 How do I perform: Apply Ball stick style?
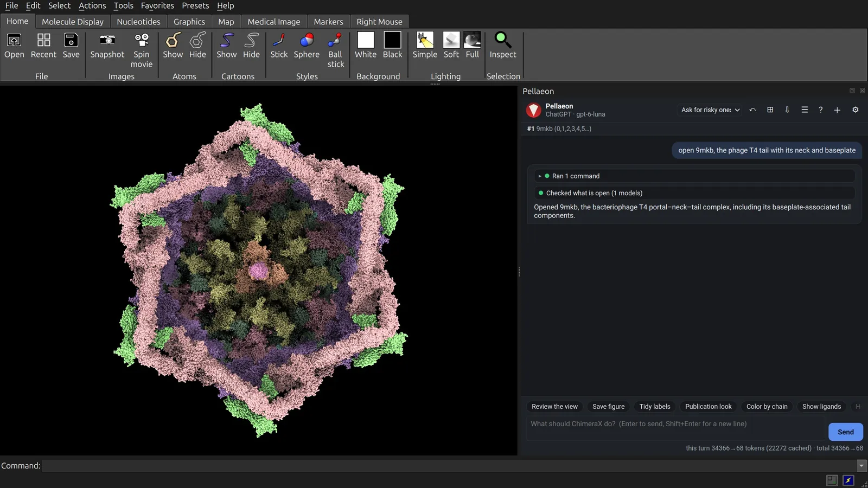click(x=335, y=50)
